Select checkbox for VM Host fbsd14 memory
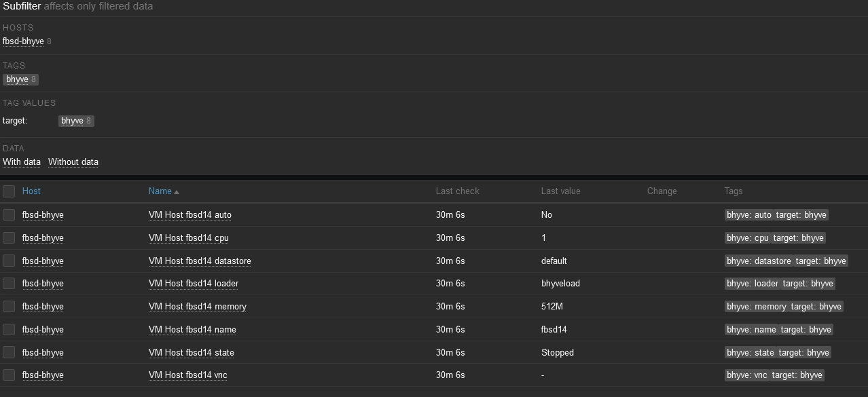The width and height of the screenshot is (868, 397). pos(9,306)
